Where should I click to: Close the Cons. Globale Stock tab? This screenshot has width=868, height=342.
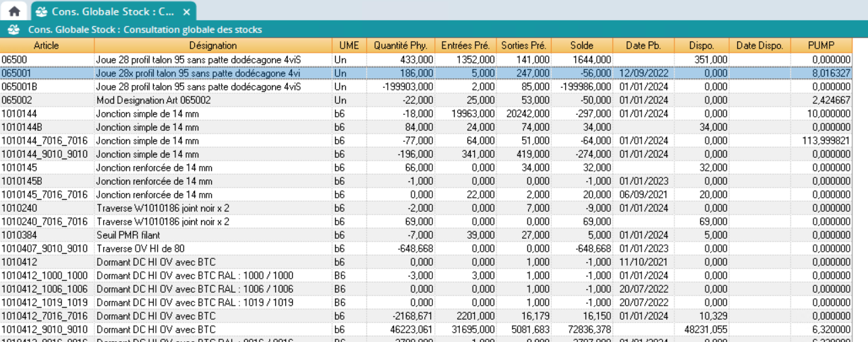(187, 11)
